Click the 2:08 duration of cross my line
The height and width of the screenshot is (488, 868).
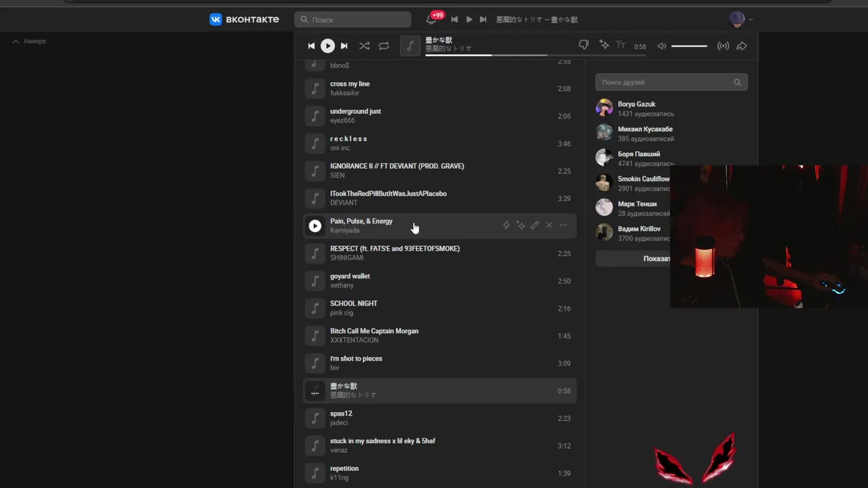(564, 89)
